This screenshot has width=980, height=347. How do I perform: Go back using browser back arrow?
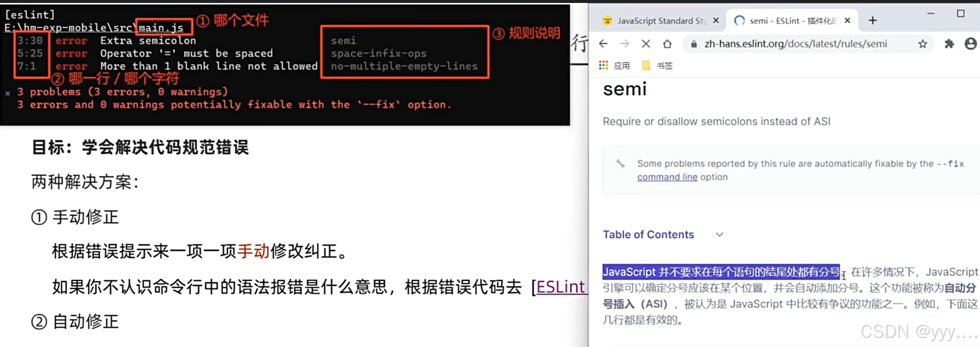coord(603,44)
